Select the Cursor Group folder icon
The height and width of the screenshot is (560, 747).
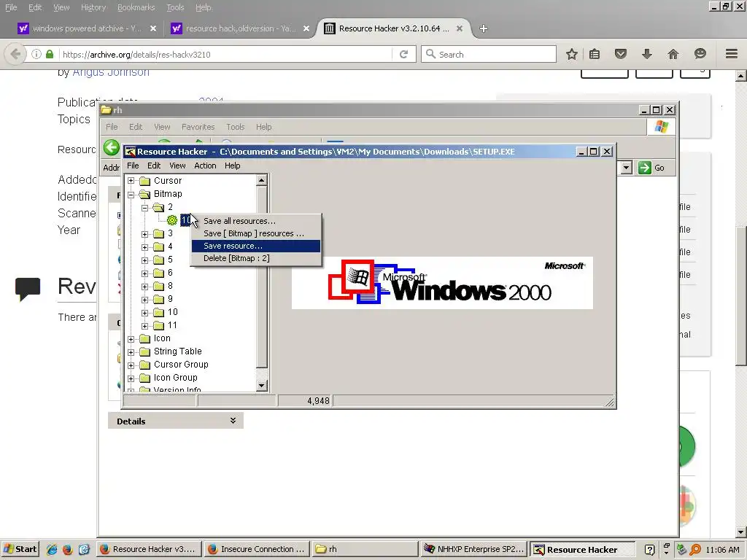point(145,365)
